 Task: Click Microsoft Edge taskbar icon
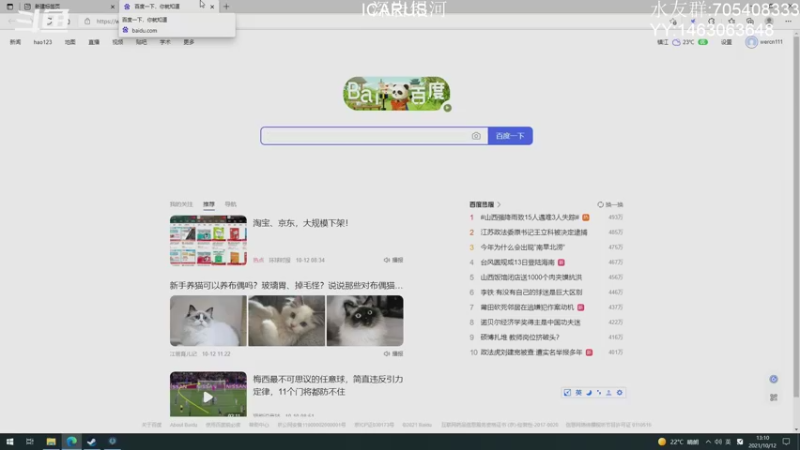point(71,442)
